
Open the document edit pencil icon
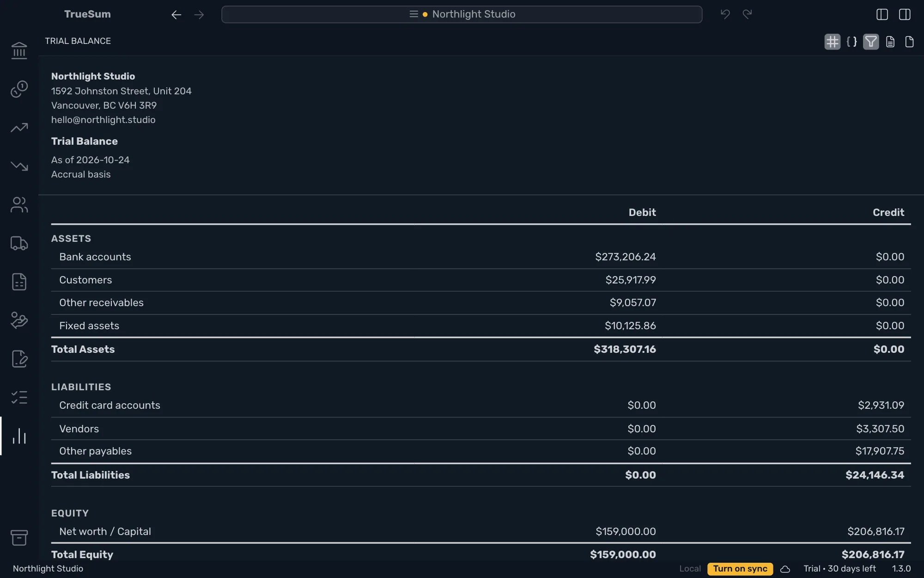tap(19, 359)
